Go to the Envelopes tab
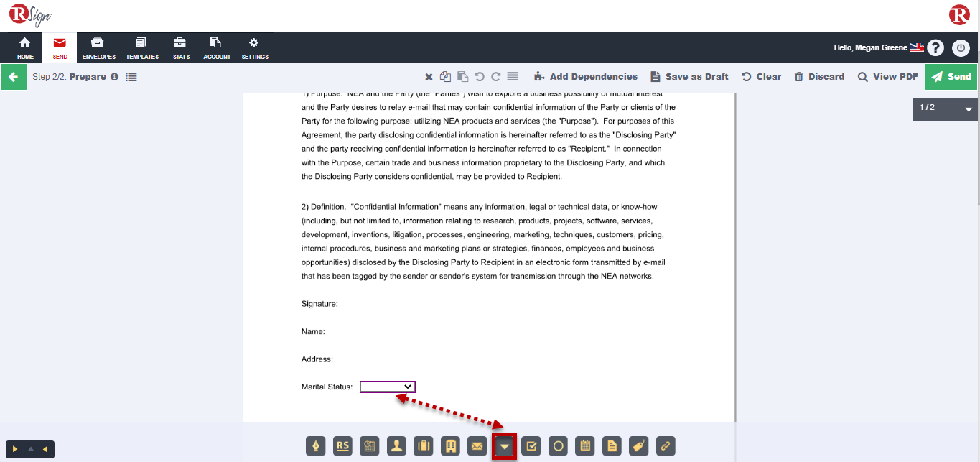The width and height of the screenshot is (980, 462). pyautogui.click(x=98, y=48)
